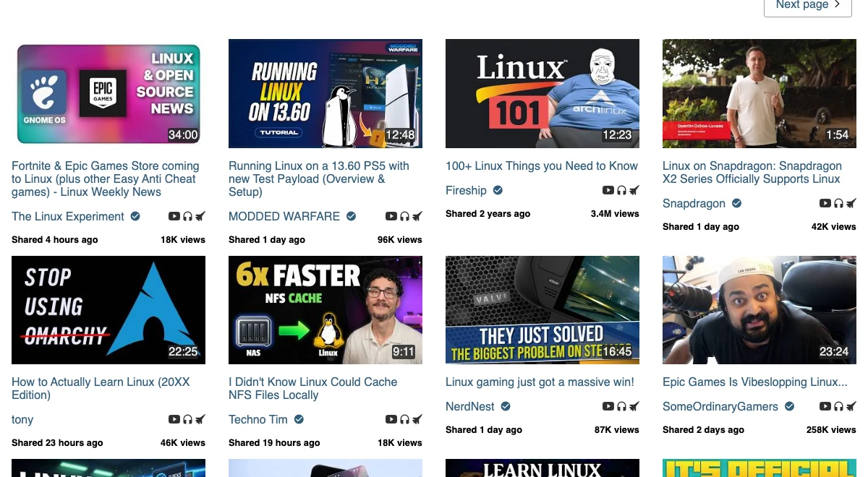Select headphones icon beside Snapdragon channel
The width and height of the screenshot is (868, 477).
pyautogui.click(x=838, y=203)
